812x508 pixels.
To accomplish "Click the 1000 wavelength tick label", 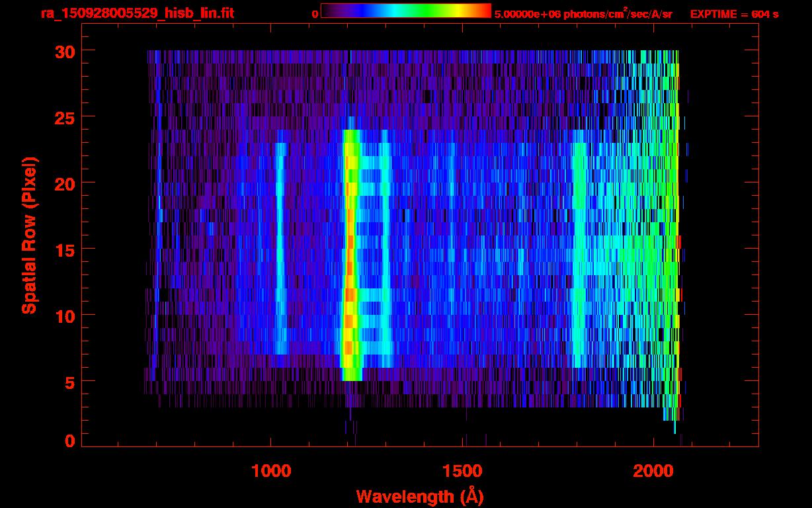I will point(270,471).
